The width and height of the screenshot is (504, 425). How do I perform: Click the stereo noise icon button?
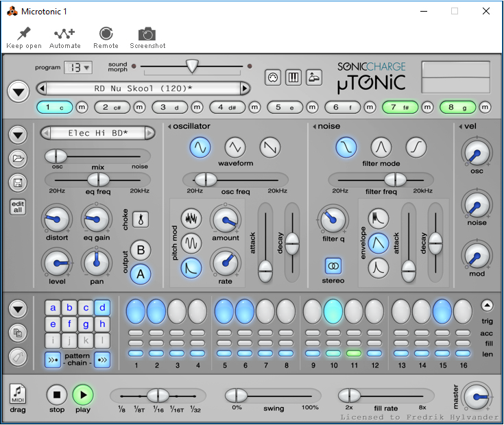coord(333,265)
